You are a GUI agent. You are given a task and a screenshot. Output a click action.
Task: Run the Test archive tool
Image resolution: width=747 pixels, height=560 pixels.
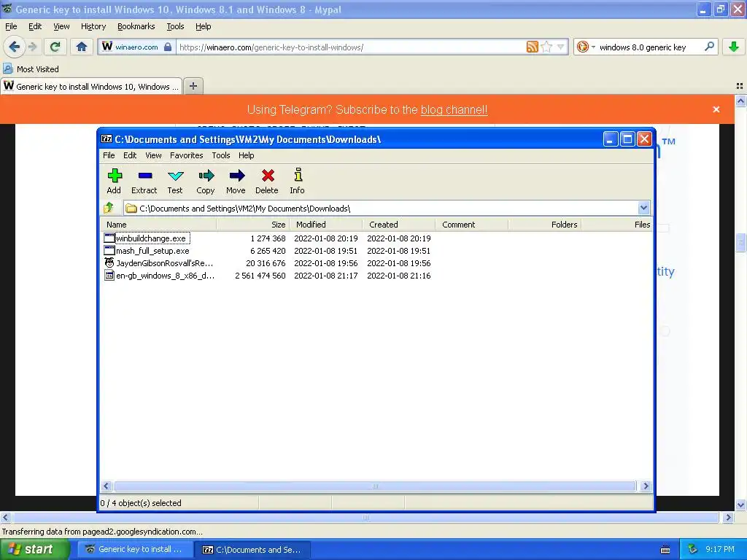click(x=175, y=181)
